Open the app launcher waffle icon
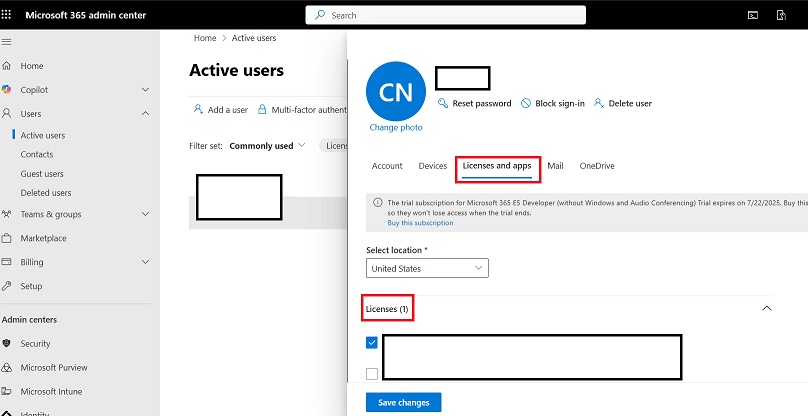 coord(7,15)
